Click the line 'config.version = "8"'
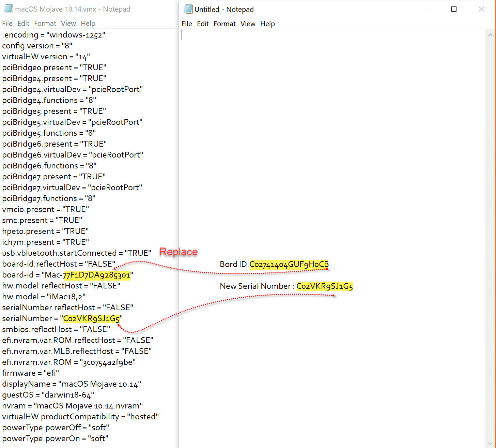Viewport: 496px width, 448px height. pos(37,46)
